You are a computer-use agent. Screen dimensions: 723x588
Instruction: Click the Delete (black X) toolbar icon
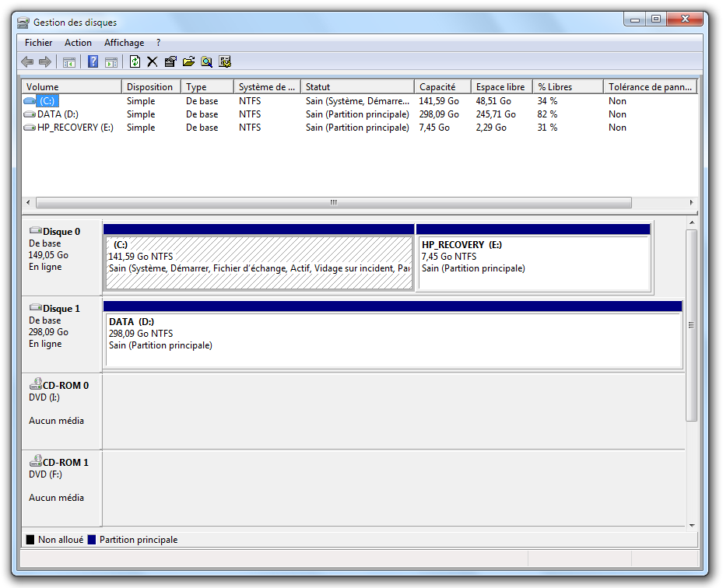pyautogui.click(x=153, y=62)
